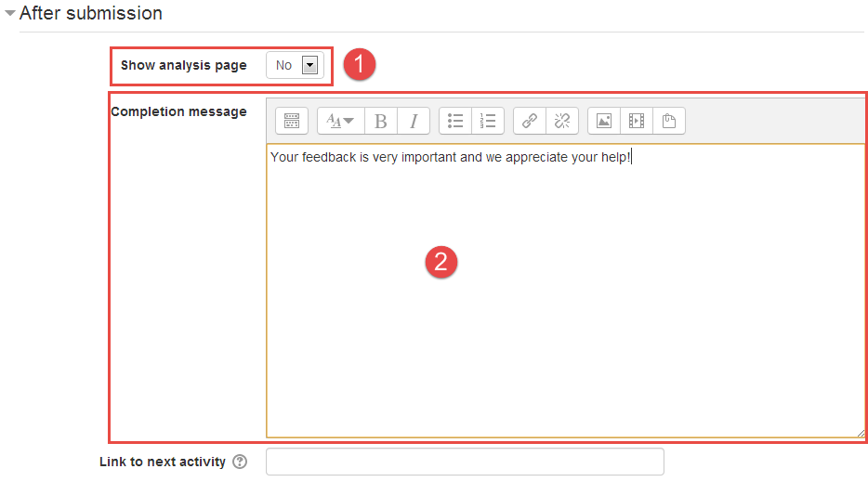Viewport: 868px width, 482px height.
Task: Open help for Link to next activity
Action: (240, 462)
